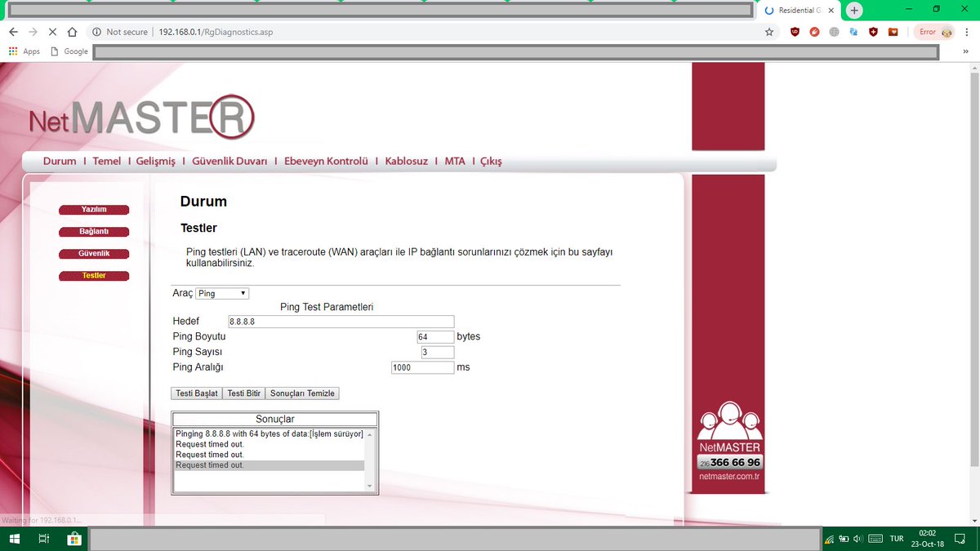Open the netmaster.com.tr link
Image resolution: width=980 pixels, height=551 pixels.
point(729,477)
